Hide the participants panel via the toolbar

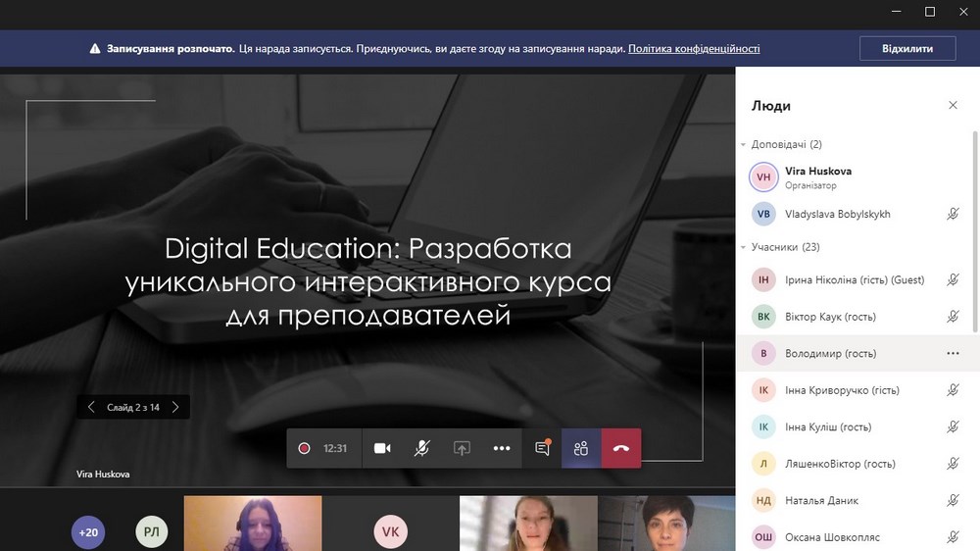[581, 448]
